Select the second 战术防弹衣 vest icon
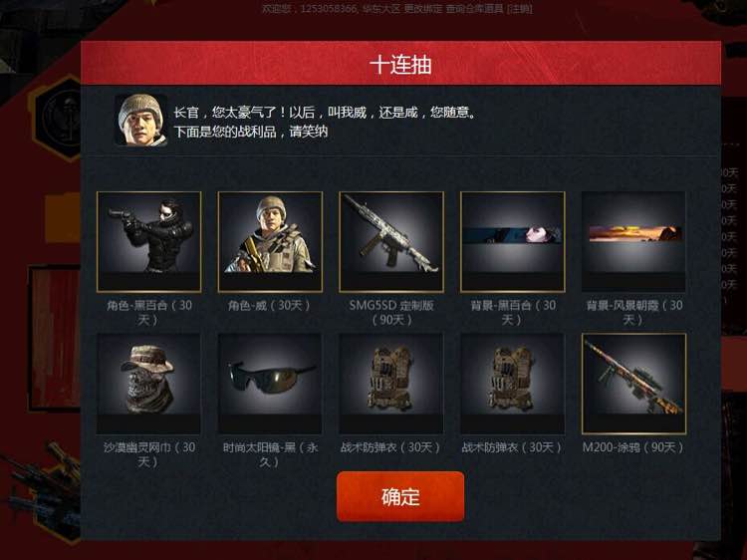 513,384
